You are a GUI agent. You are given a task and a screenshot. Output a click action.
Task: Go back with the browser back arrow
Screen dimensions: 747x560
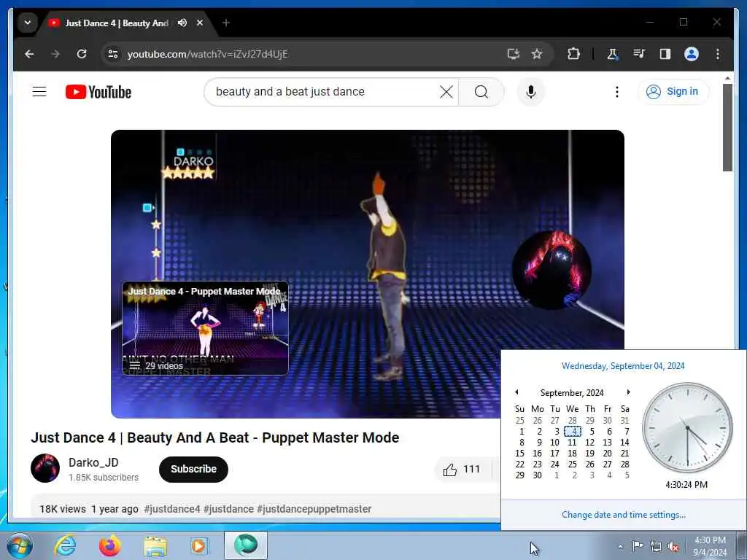[x=29, y=54]
